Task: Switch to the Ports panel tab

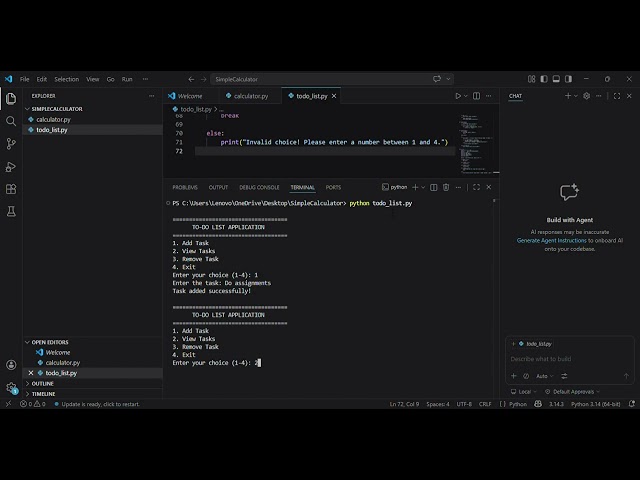Action: coord(333,187)
